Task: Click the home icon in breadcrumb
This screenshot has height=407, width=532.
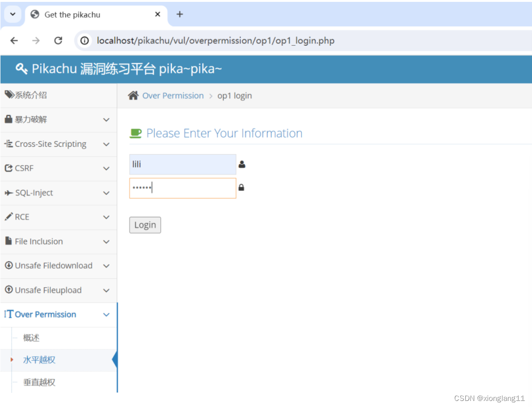Action: coord(133,96)
